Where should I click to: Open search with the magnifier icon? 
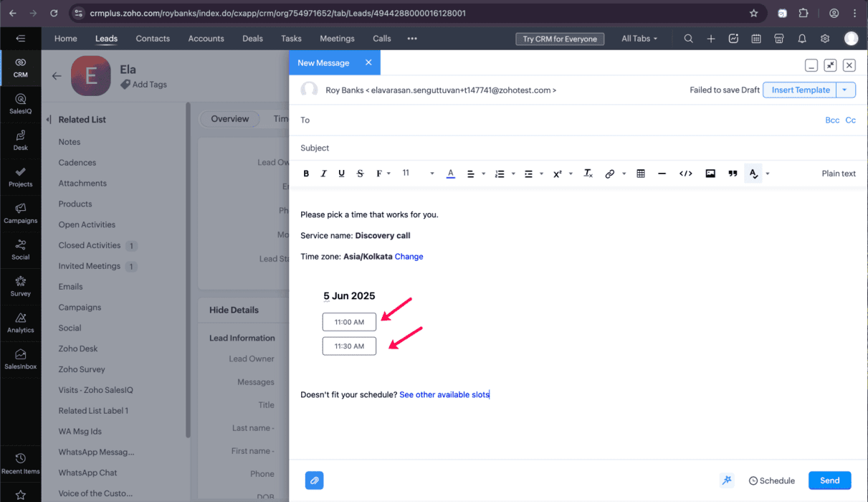pos(688,39)
